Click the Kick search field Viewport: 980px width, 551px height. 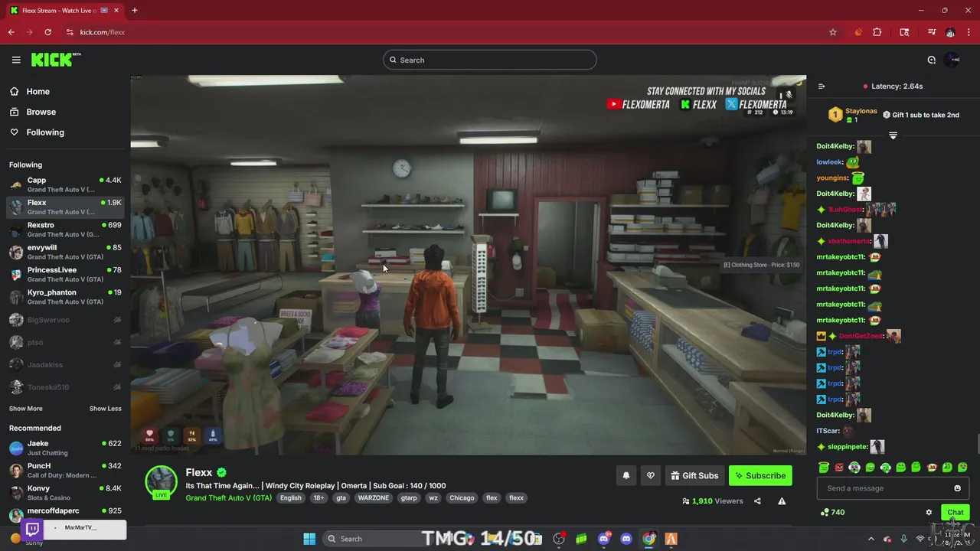click(489, 60)
